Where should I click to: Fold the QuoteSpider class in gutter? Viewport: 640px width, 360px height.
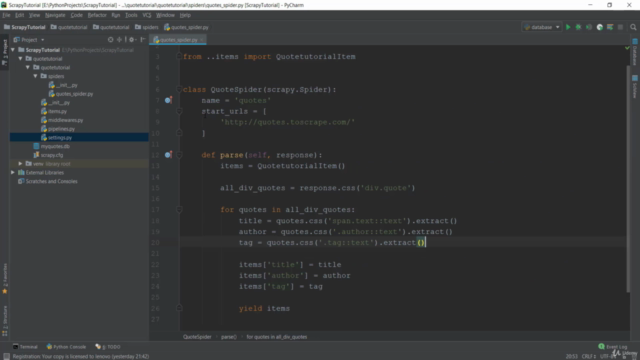tap(179, 89)
